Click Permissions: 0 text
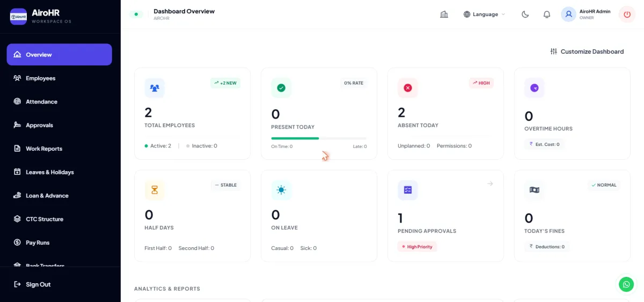644x302 pixels. tap(454, 146)
